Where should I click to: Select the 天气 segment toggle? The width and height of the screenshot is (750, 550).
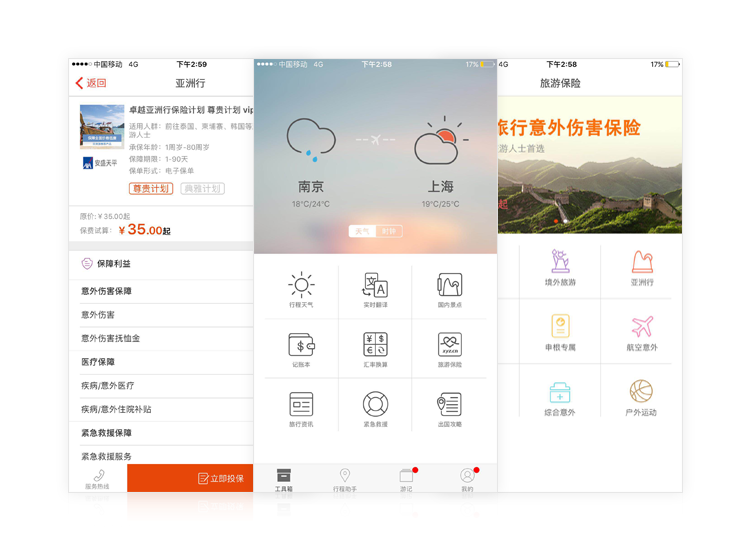point(363,231)
